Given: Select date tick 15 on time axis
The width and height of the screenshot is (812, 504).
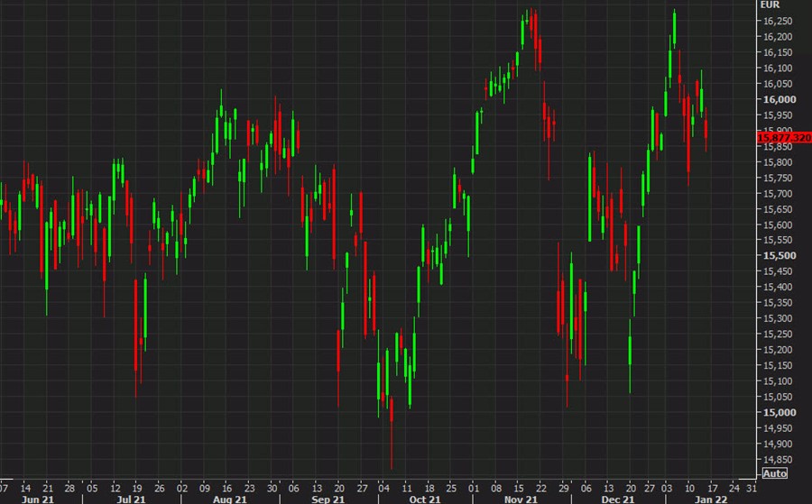Looking at the screenshot, I should pyautogui.click(x=519, y=488).
